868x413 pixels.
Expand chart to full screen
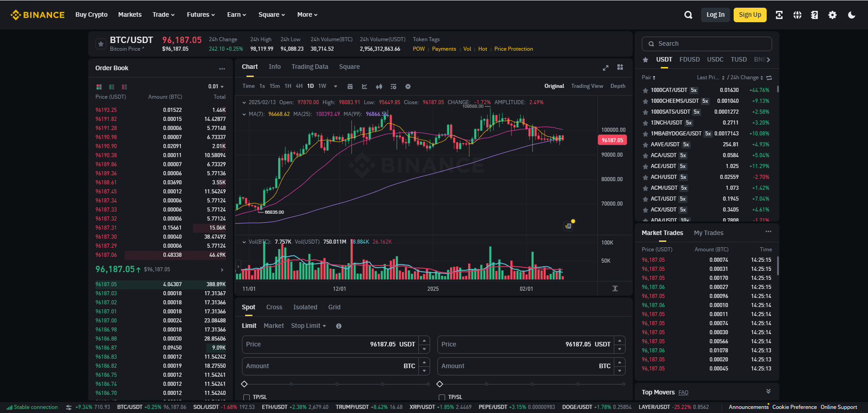pyautogui.click(x=606, y=67)
